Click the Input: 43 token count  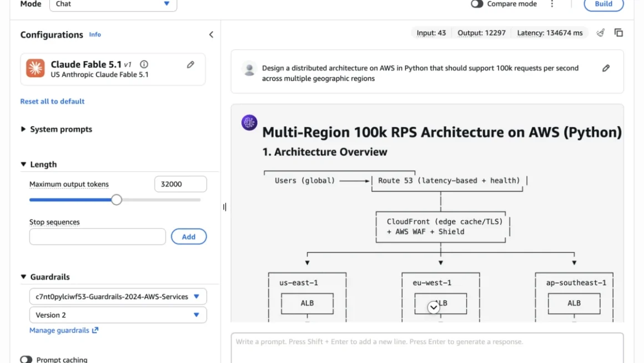[431, 33]
